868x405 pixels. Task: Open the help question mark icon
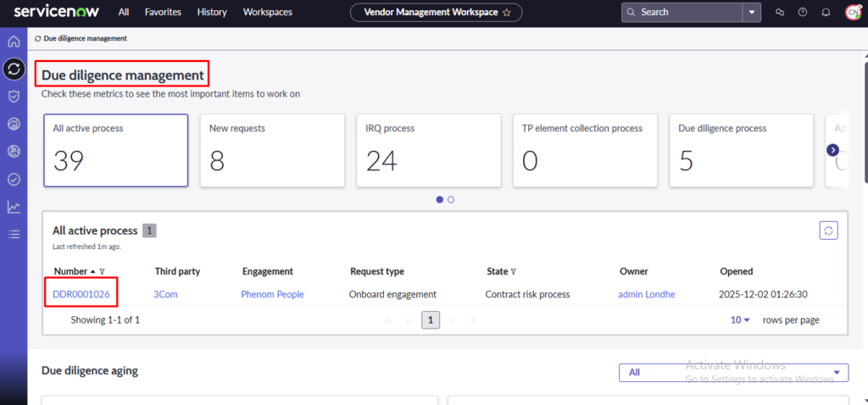(803, 13)
